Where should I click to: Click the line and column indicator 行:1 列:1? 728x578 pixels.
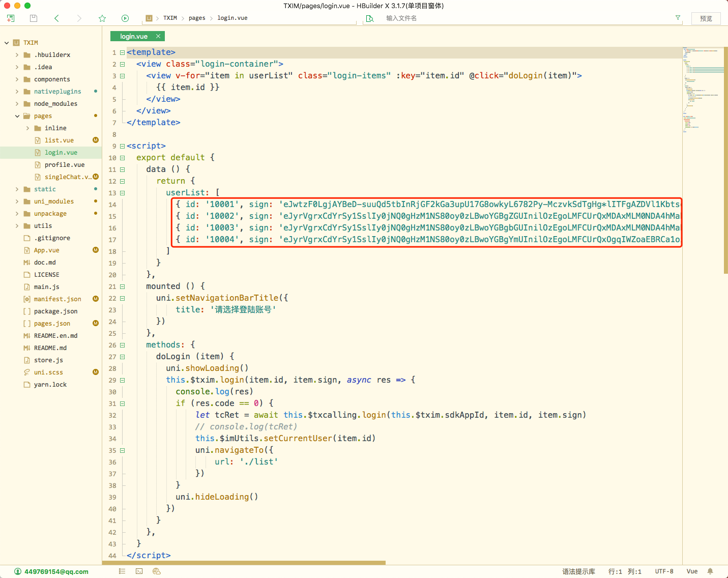[x=625, y=571]
